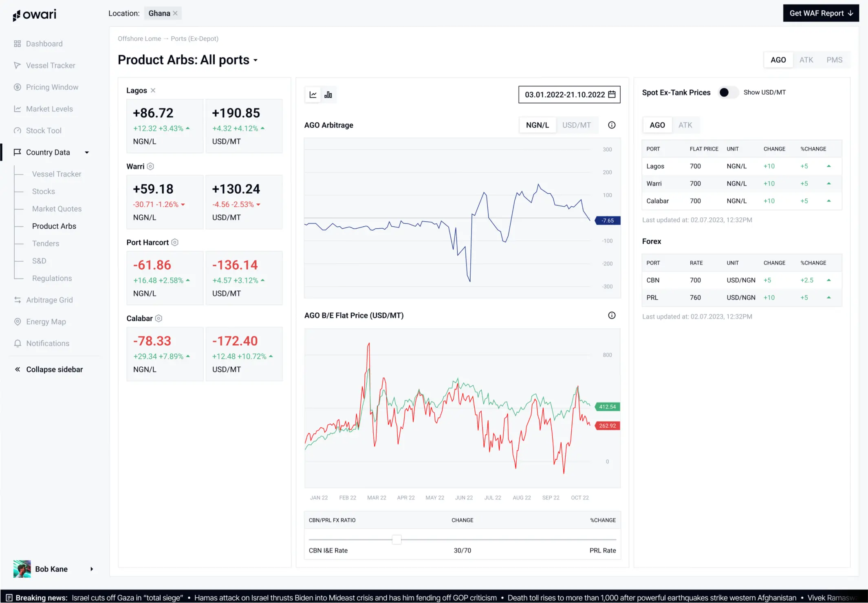868x603 pixels.
Task: Click the pin icon beside Port Harcort
Action: coord(175,242)
